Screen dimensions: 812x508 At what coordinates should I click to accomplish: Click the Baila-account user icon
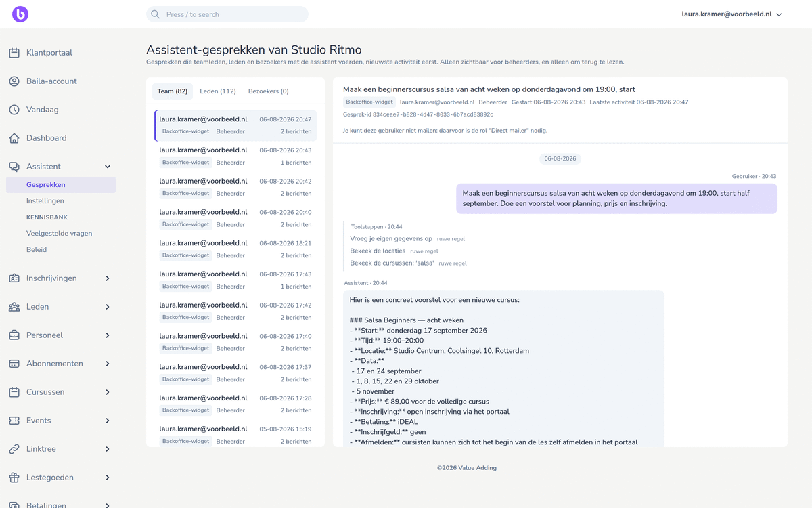pyautogui.click(x=14, y=81)
